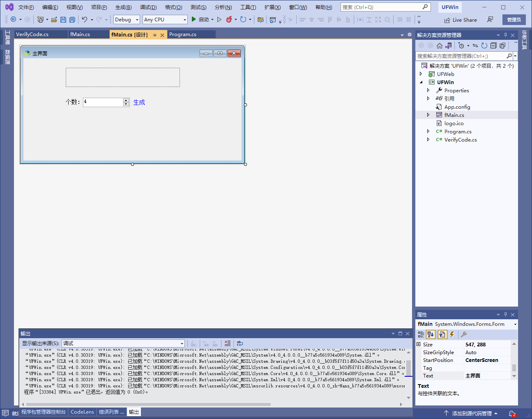This screenshot has height=419, width=532.
Task: Open the notifications bell in status bar
Action: pos(512,413)
